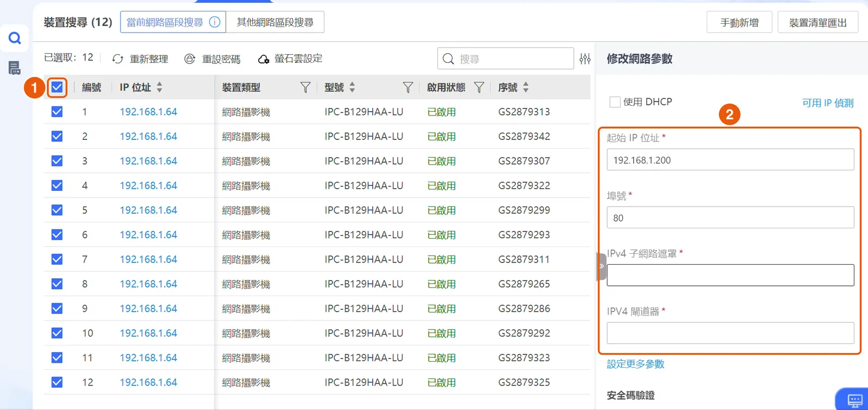Sort by 型號 column arrows

point(352,87)
